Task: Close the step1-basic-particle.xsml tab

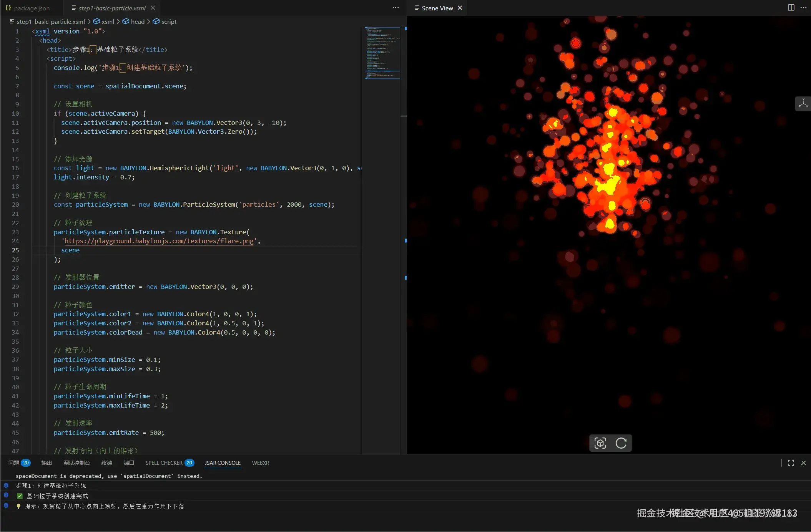Action: click(x=153, y=8)
